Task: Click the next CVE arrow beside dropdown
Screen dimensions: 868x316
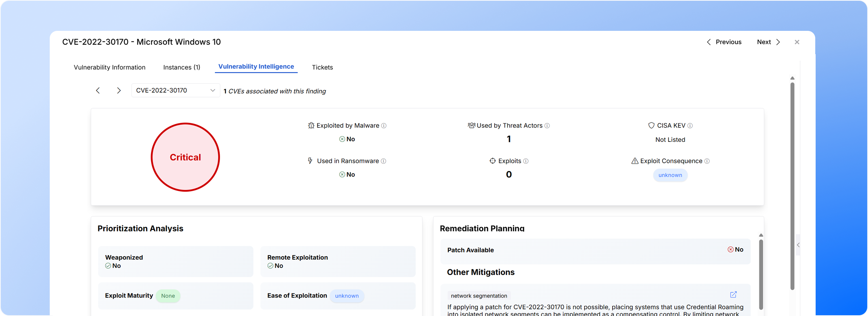Action: (x=119, y=90)
